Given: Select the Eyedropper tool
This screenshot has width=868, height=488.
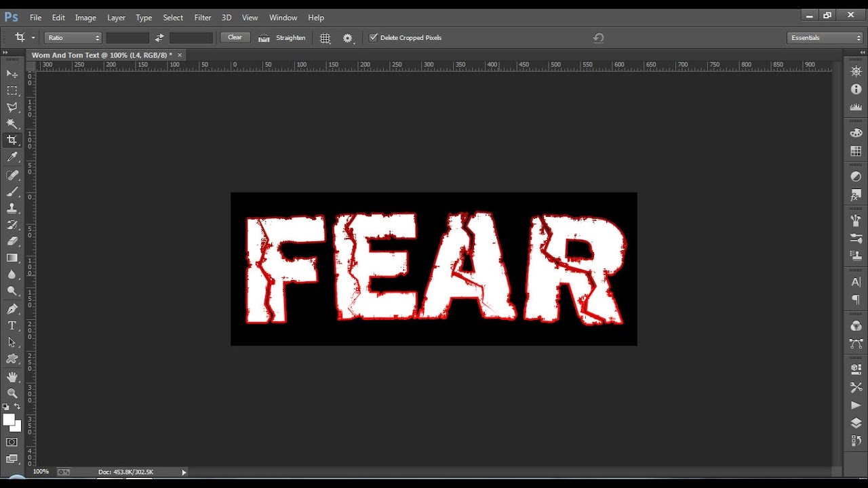Looking at the screenshot, I should pos(12,157).
